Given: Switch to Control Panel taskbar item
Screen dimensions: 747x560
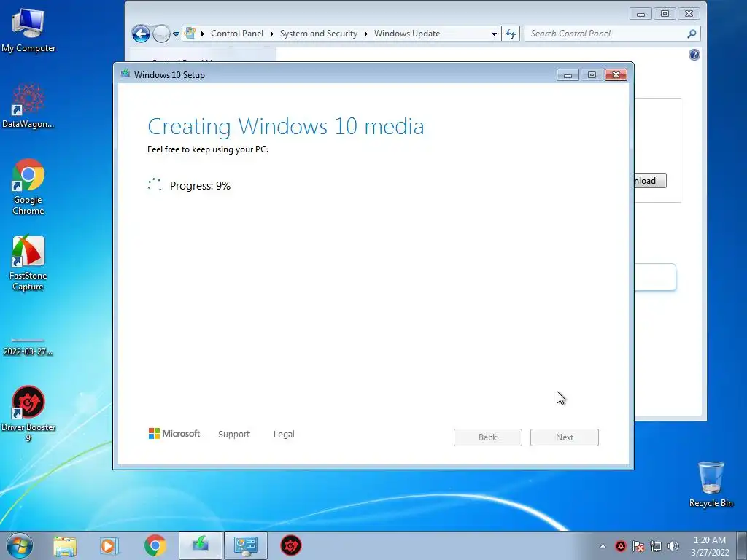Looking at the screenshot, I should pos(245,545).
